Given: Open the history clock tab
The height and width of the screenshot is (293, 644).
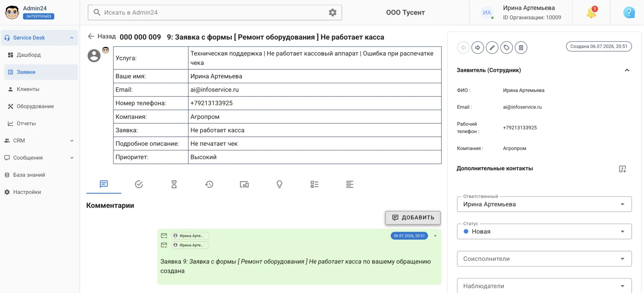Looking at the screenshot, I should (x=209, y=184).
